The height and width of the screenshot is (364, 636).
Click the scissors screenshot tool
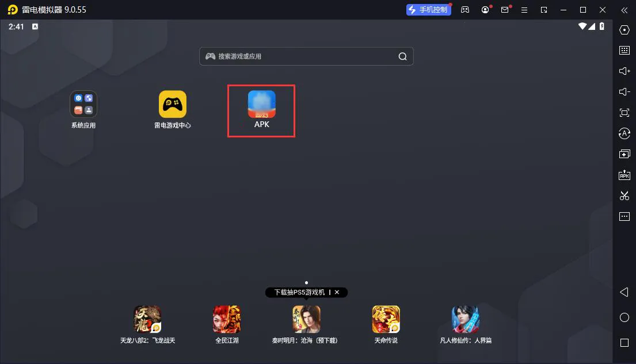click(x=624, y=196)
